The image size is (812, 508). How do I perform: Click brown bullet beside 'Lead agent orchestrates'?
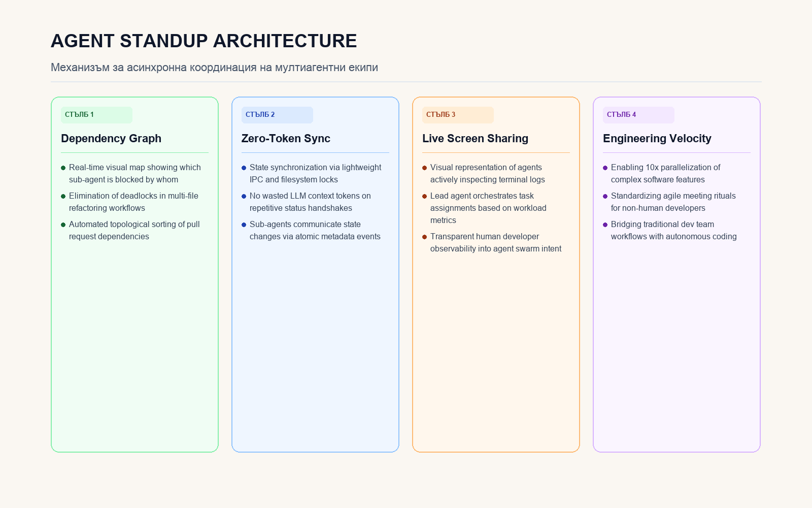[x=425, y=196]
